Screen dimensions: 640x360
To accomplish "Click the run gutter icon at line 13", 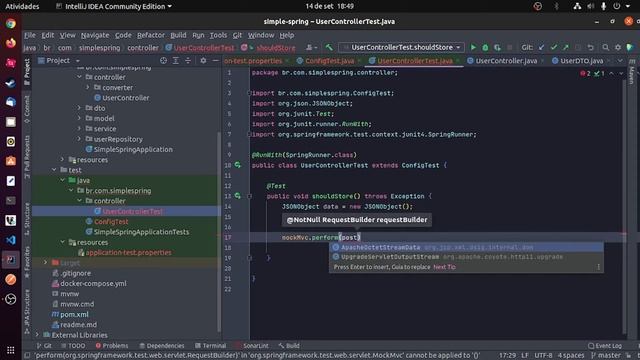I will (238, 196).
